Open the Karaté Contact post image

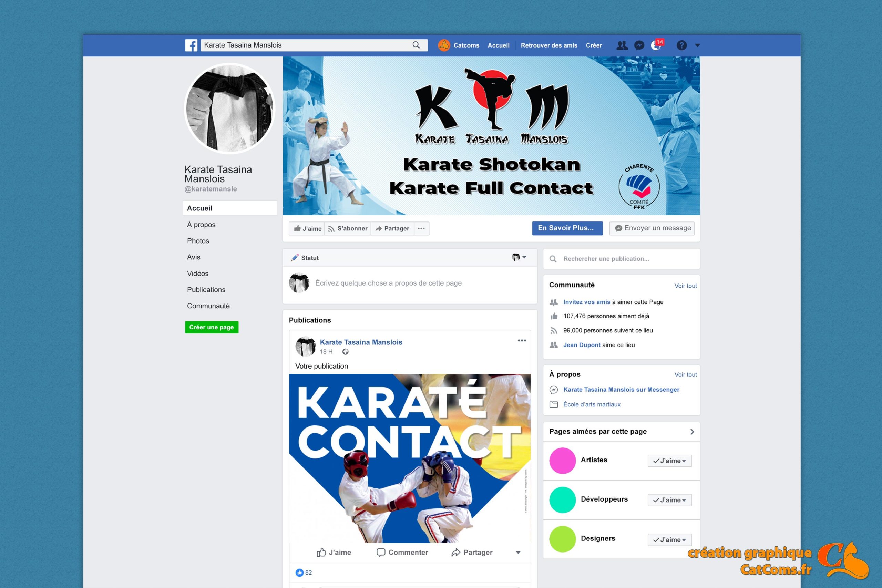pos(410,458)
